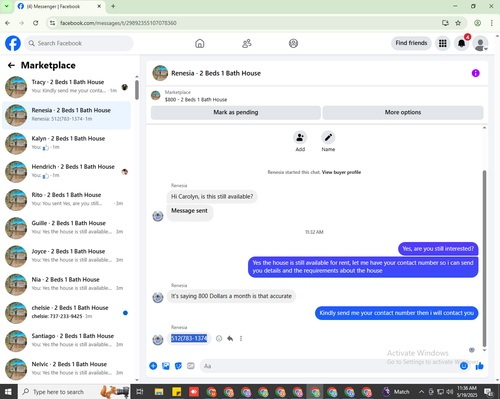500x399 pixels.
Task: Click the Add people icon
Action: point(300,137)
